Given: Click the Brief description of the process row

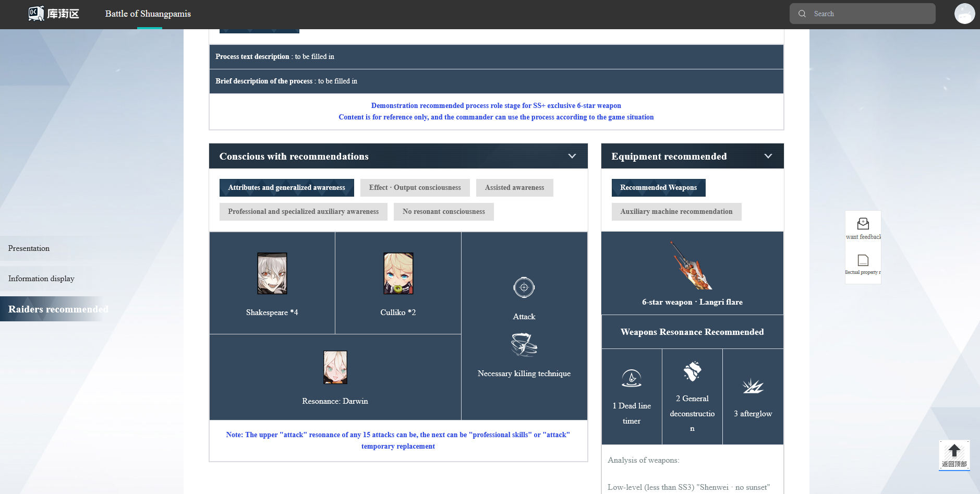Looking at the screenshot, I should click(x=497, y=81).
